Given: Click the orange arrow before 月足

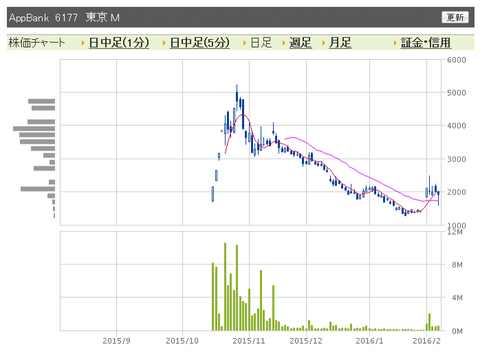Looking at the screenshot, I should coord(323,43).
